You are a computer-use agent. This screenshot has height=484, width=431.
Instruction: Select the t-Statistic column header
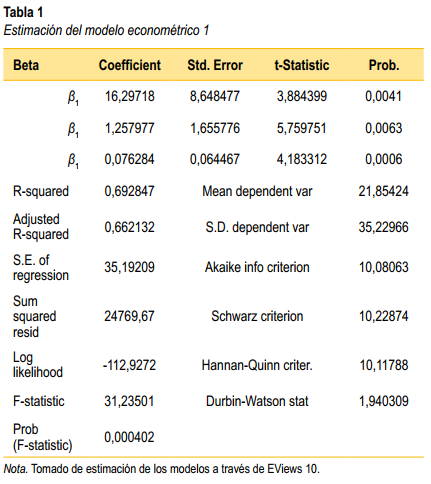click(302, 65)
